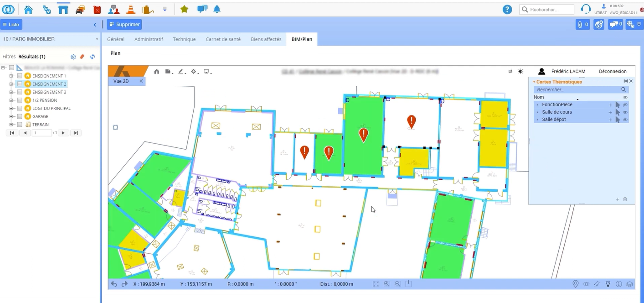644x303 pixels.
Task: Open the vehicle fleet module icon
Action: (x=80, y=10)
